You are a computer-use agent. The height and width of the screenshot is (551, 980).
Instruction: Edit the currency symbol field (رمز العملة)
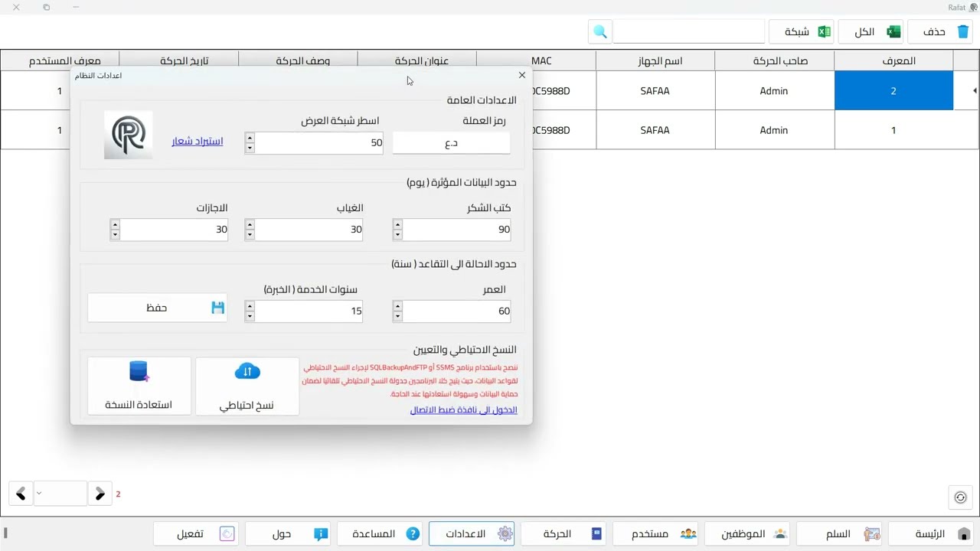451,142
